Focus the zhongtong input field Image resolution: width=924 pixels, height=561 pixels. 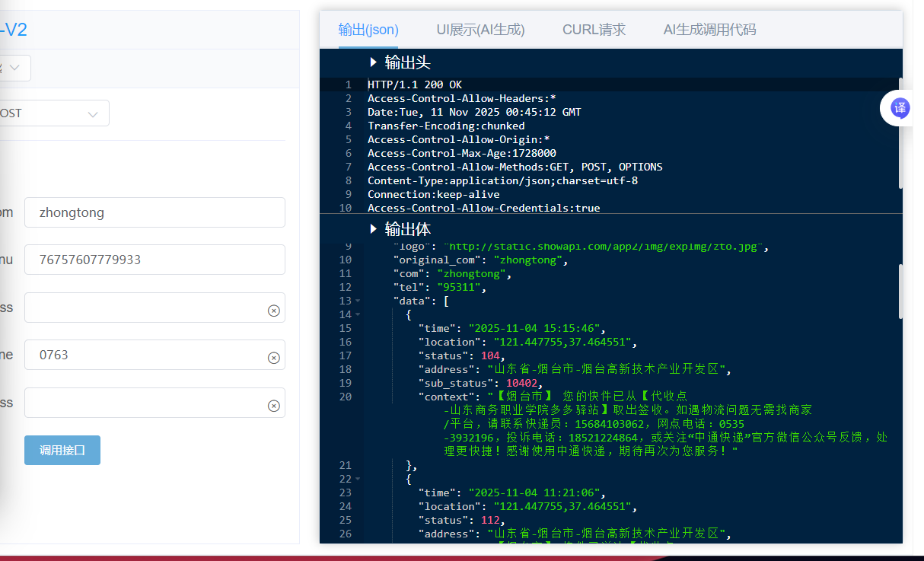click(155, 212)
